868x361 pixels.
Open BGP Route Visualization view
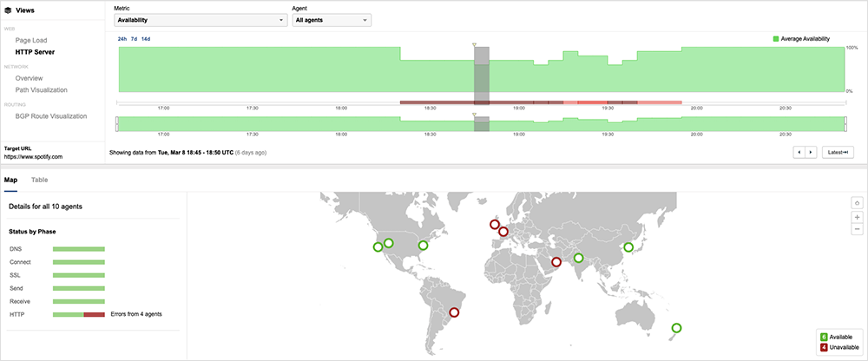51,115
